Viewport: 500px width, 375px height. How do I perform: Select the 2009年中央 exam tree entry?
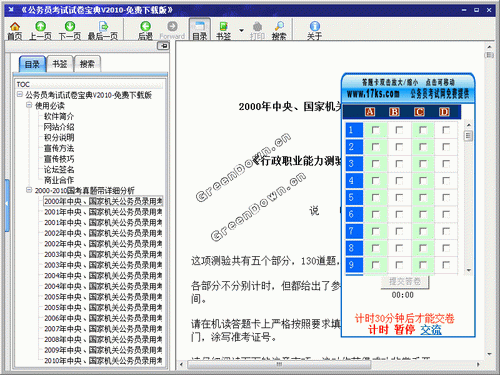(103, 350)
